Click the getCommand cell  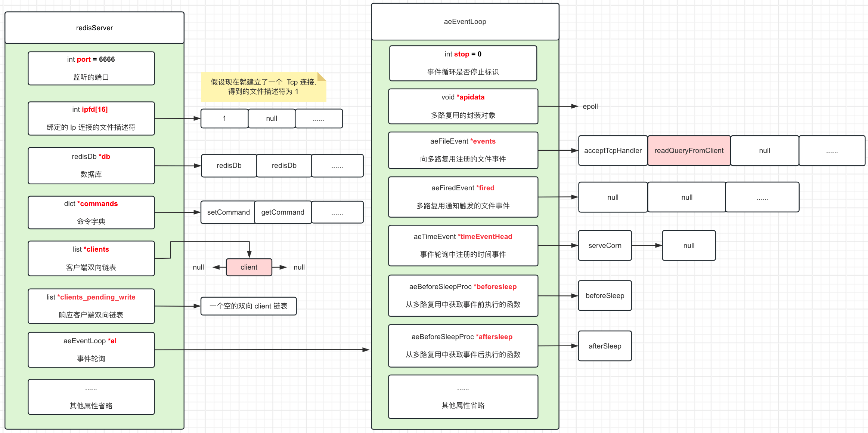[283, 212]
